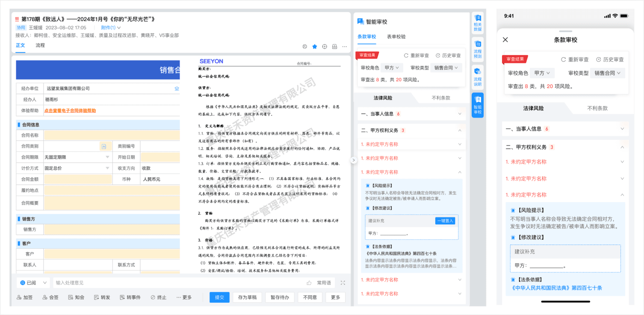Click the 终止 action

click(159, 297)
